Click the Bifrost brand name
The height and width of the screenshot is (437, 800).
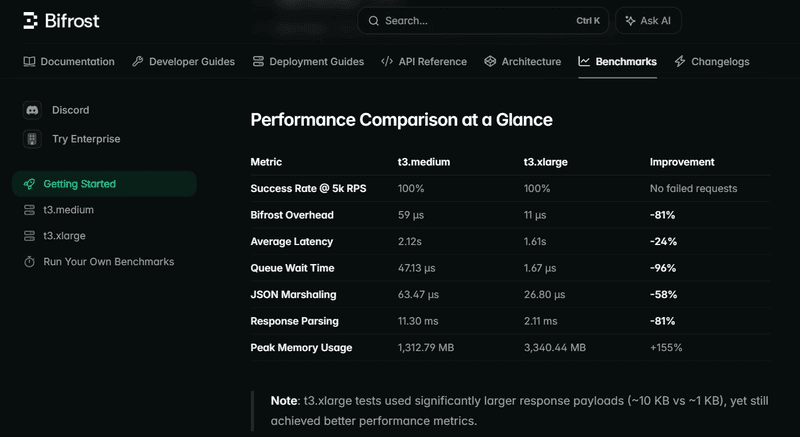pos(72,21)
